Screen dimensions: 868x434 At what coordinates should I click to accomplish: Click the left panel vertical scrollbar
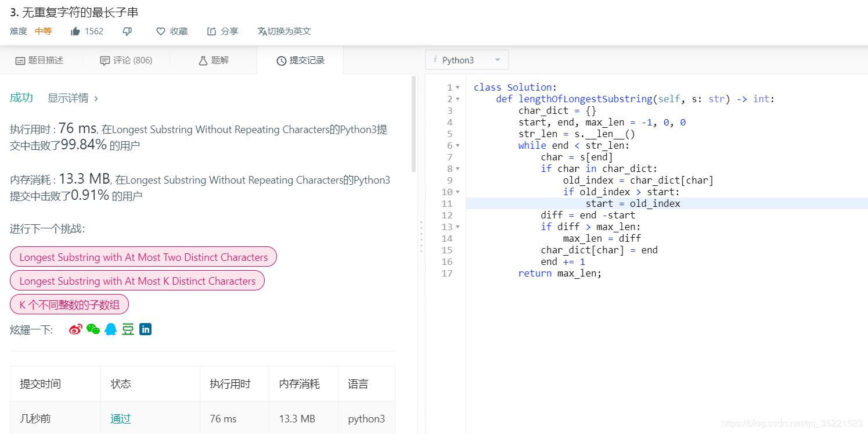pyautogui.click(x=413, y=123)
